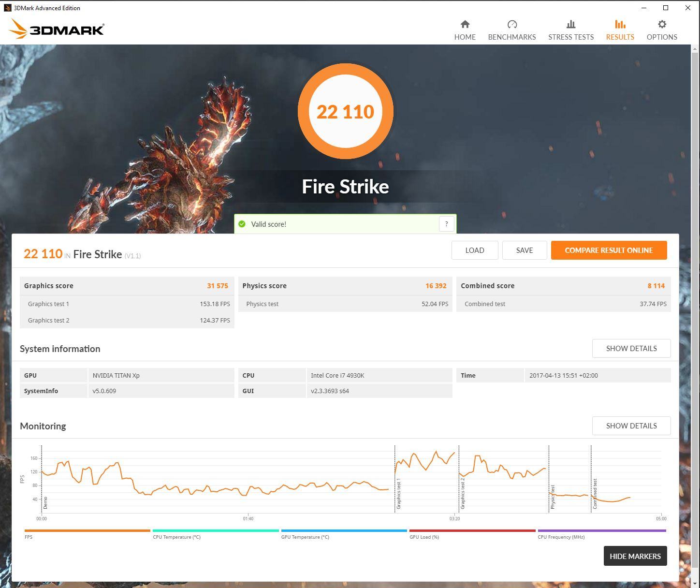Click the (V1.1) version label
The image size is (700, 588).
pyautogui.click(x=132, y=256)
